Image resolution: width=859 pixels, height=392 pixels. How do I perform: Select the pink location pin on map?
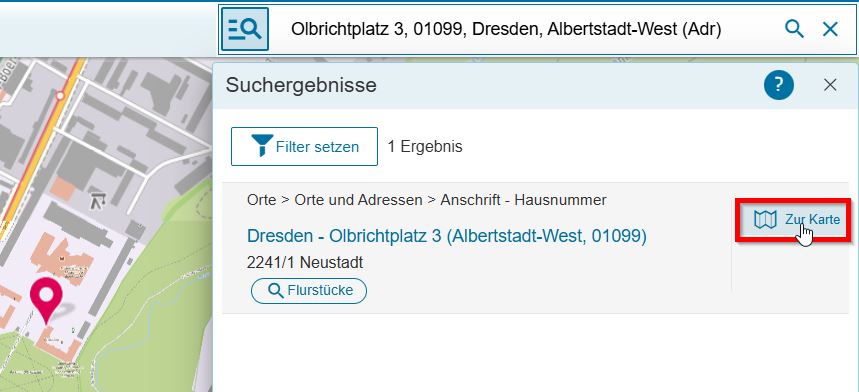(x=46, y=299)
